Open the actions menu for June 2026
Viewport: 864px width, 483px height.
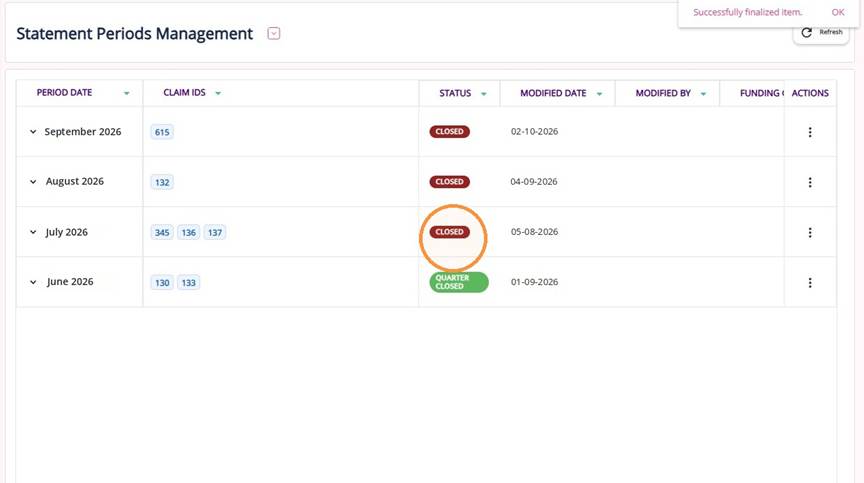coord(810,283)
